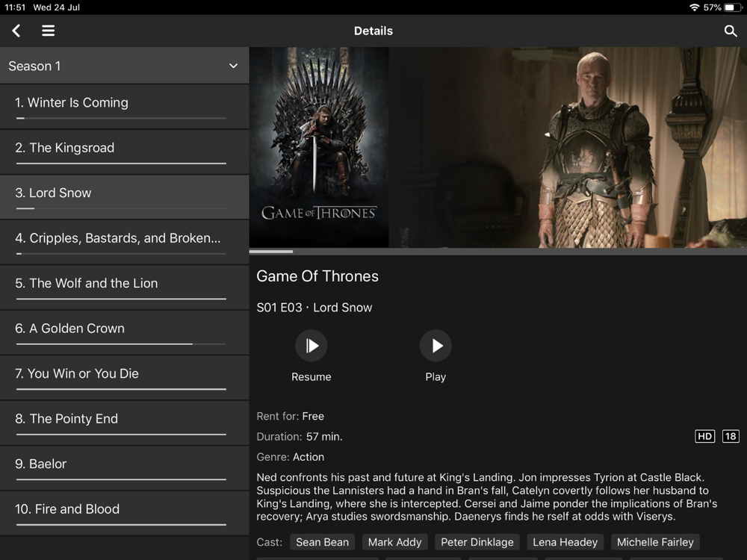Choose episode 5. The Wolf and the Lion
747x560 pixels.
[x=124, y=287]
